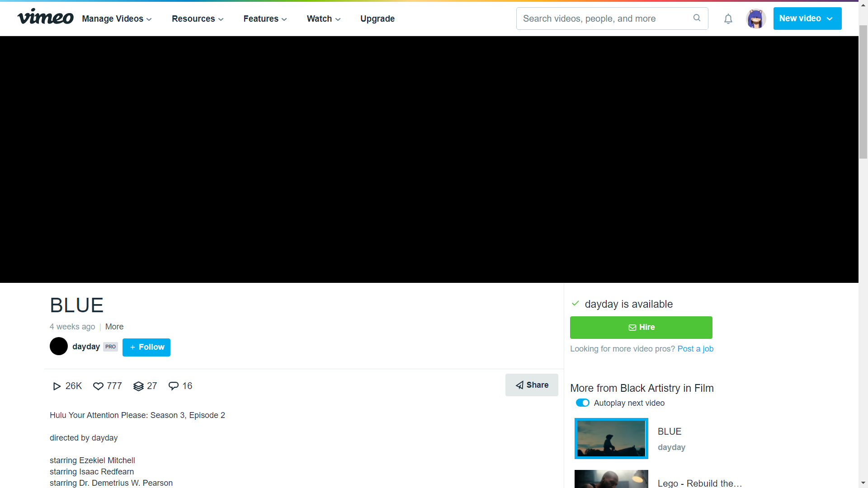Expand the Resources menu
Image resolution: width=868 pixels, height=488 pixels.
tap(198, 19)
